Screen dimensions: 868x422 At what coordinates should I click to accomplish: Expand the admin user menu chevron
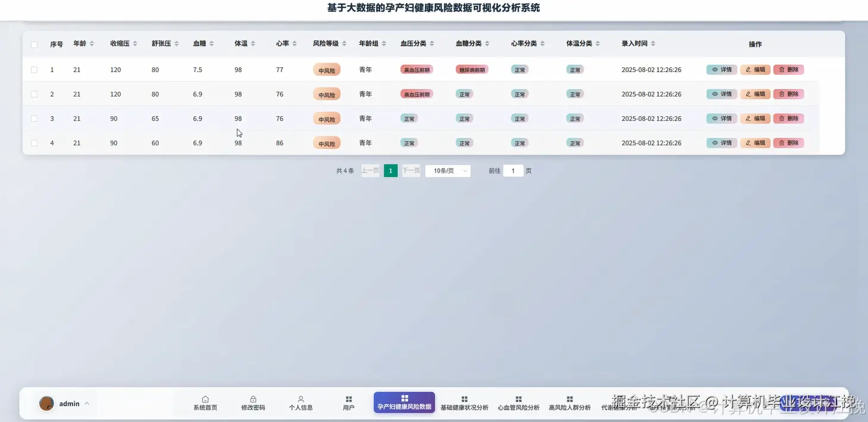click(87, 404)
